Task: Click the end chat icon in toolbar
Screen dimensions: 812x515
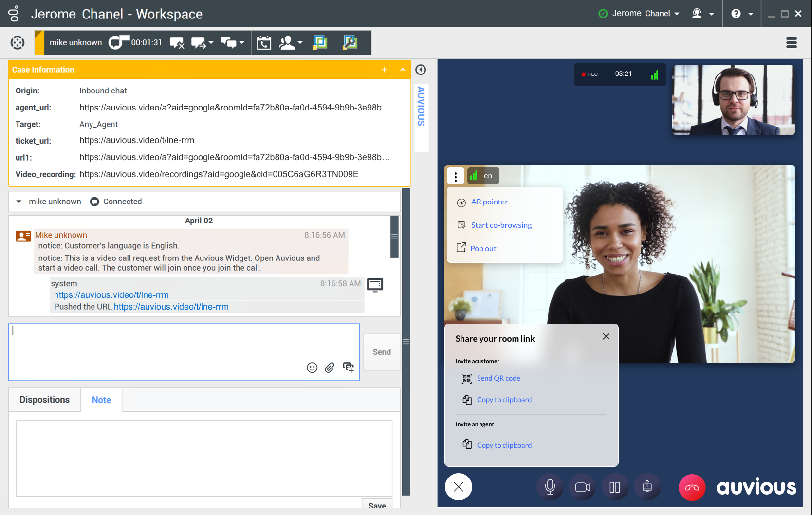Action: [x=177, y=43]
